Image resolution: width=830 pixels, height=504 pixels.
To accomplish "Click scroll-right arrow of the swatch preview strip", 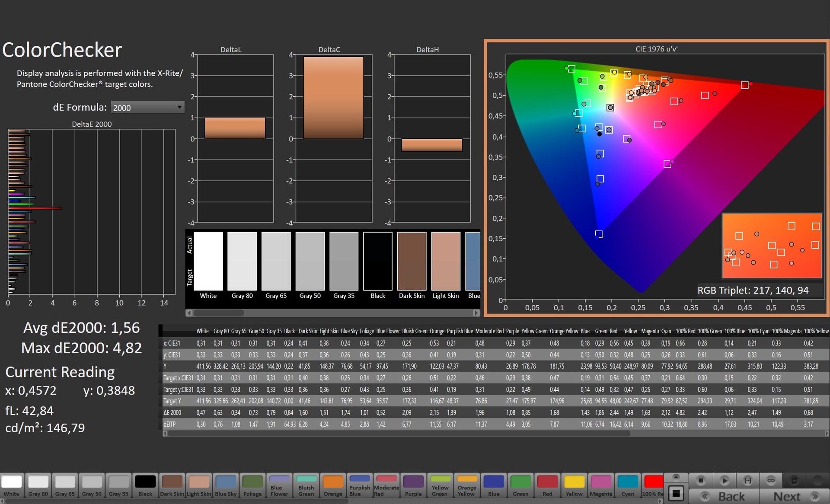I will 476,313.
